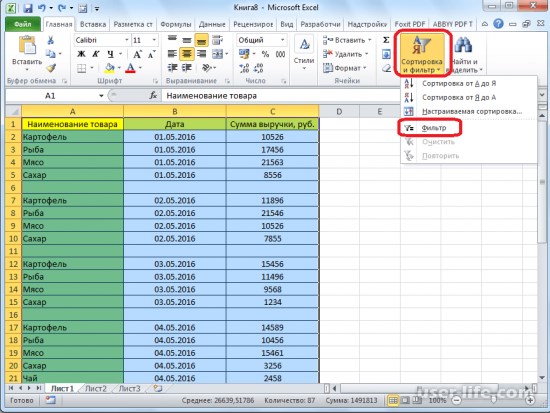Toggle bold (Ж) formatting

point(81,54)
